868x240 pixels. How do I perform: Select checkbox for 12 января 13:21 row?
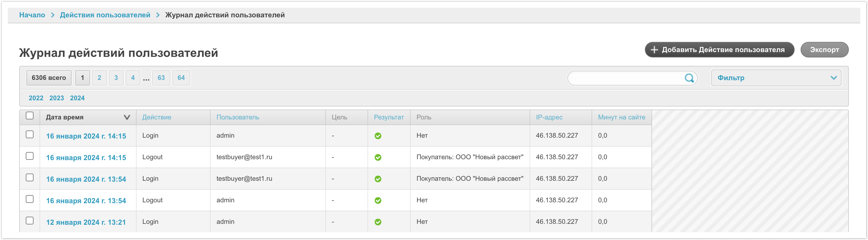[30, 221]
